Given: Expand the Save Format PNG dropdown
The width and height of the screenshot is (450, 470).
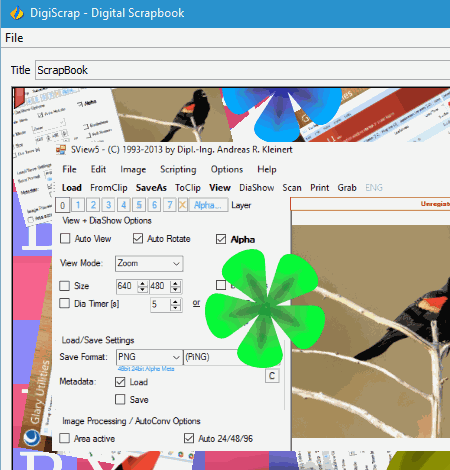Looking at the screenshot, I should [x=176, y=357].
